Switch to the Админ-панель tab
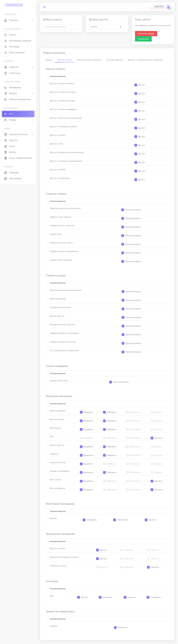 (x=65, y=60)
